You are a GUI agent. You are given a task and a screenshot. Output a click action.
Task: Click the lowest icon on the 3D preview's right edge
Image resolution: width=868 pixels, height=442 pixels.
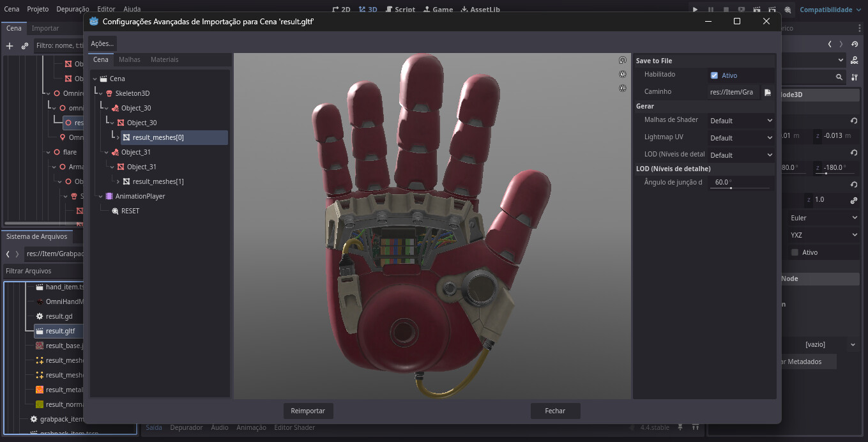(623, 88)
